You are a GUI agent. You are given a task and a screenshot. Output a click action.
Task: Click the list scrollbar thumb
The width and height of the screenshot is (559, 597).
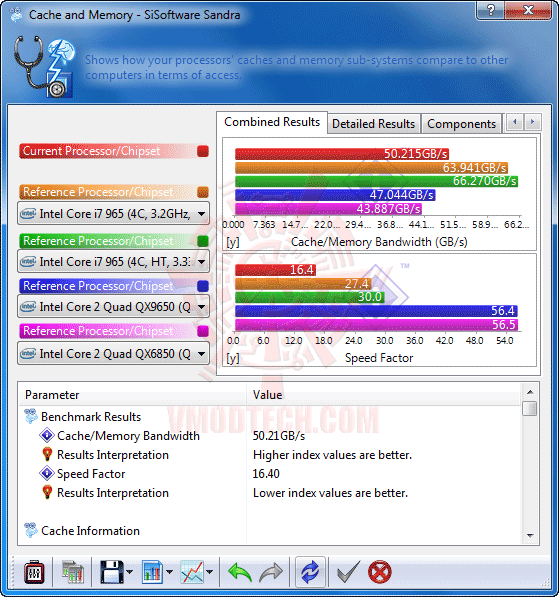530,409
